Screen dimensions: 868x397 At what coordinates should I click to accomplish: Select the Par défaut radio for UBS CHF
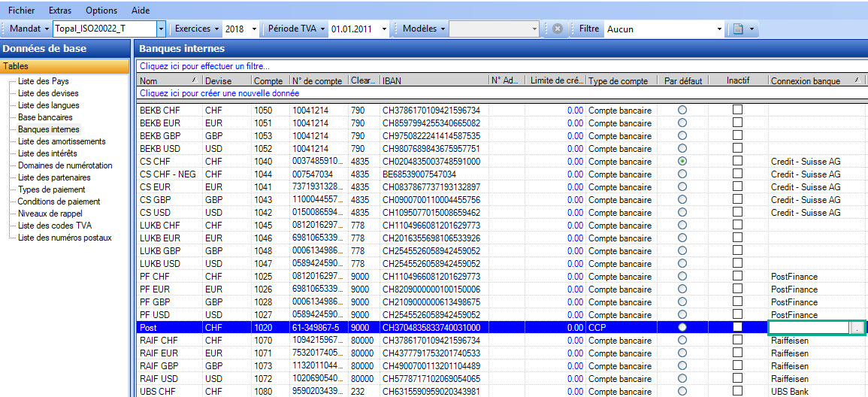(x=682, y=392)
